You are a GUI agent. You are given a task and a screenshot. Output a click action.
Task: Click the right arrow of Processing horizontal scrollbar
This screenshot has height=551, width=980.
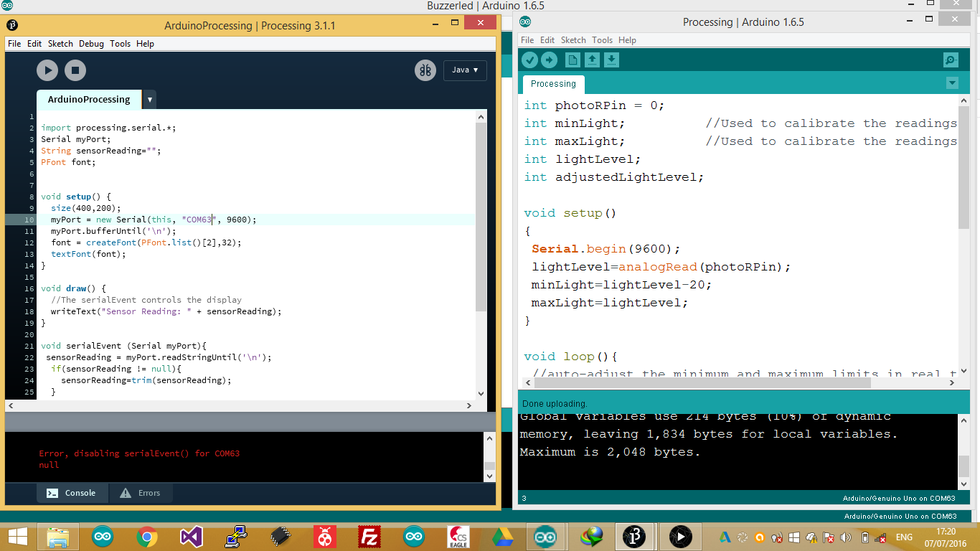[469, 406]
